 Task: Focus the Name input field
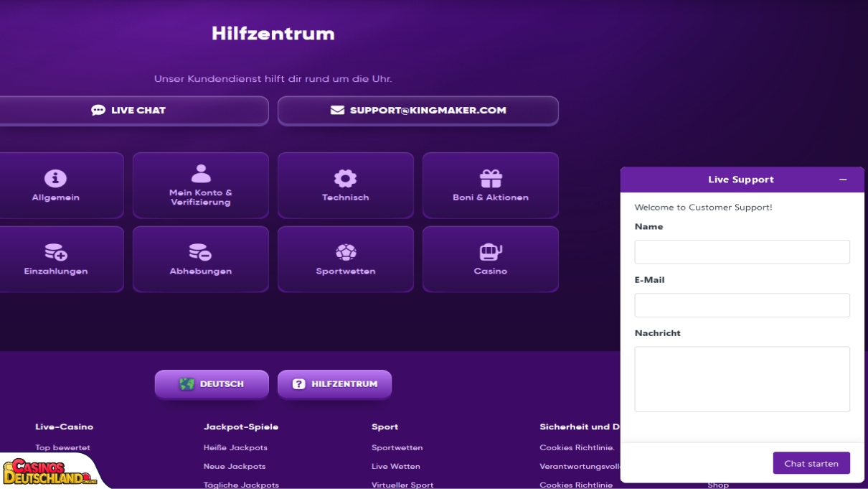(742, 252)
